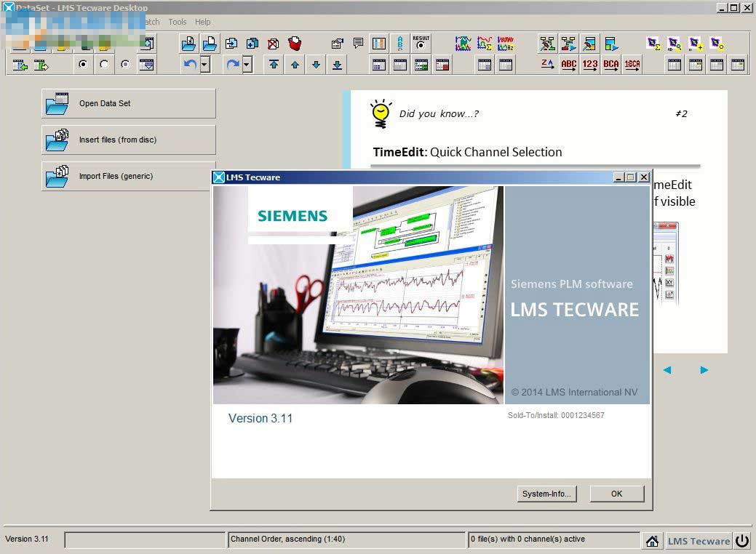Click the LMS Tecware label in status bar
Image resolution: width=756 pixels, height=554 pixels.
pos(699,541)
